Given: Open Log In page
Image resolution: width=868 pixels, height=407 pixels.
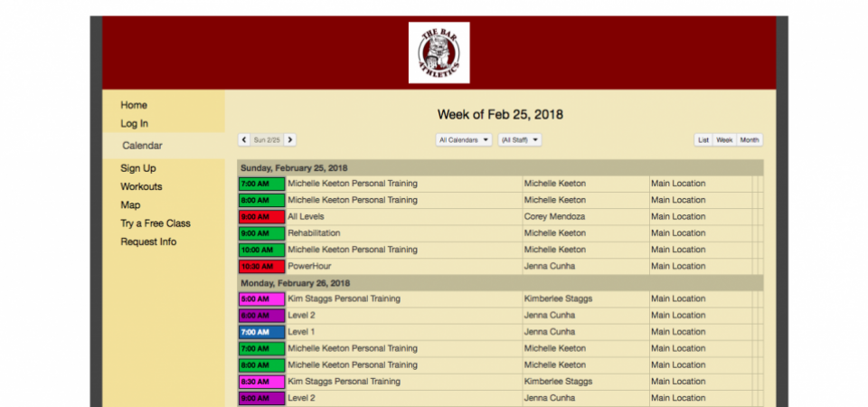Looking at the screenshot, I should [x=135, y=124].
